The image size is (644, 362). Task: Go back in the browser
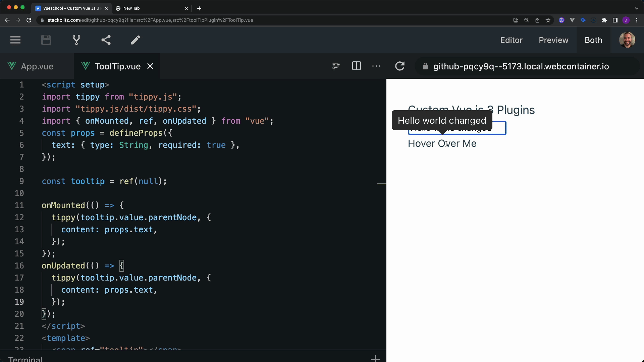[x=7, y=20]
